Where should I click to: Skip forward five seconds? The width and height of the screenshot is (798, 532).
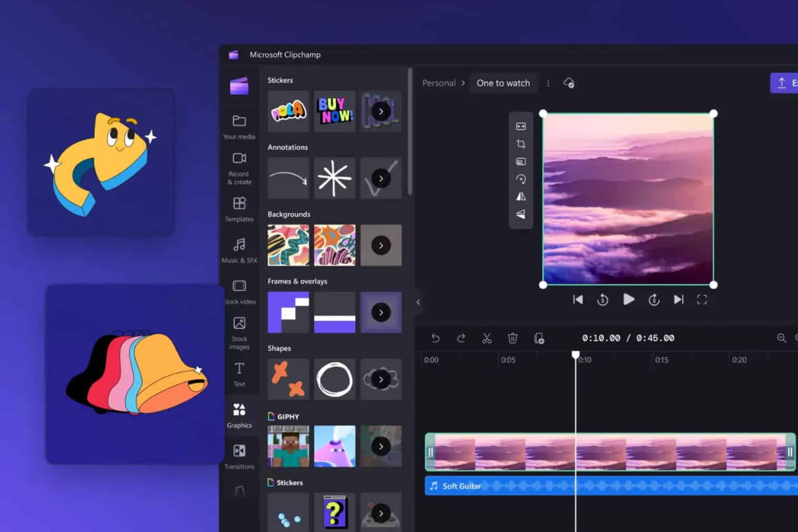coord(654,300)
